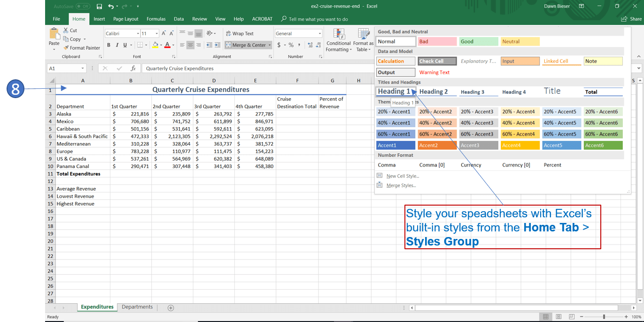Open the Merge & Center dropdown arrow
This screenshot has height=322, width=644.
coord(270,46)
